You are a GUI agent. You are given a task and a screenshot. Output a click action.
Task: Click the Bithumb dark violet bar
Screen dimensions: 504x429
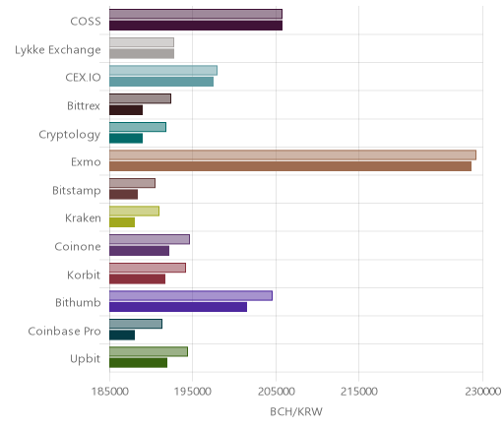[x=178, y=307]
